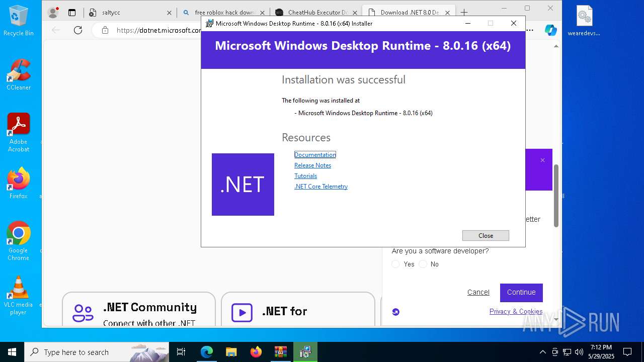
Task: Show hidden system tray icons
Action: [x=542, y=352]
